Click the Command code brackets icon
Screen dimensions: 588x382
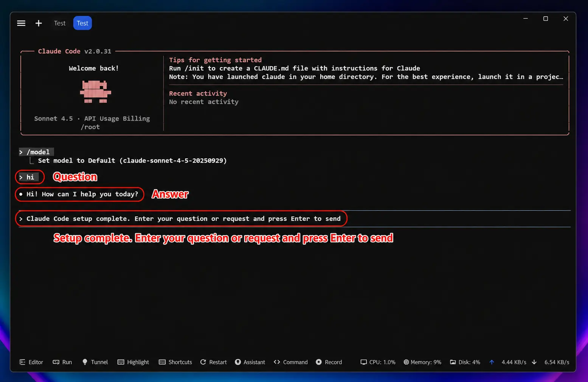tap(277, 362)
